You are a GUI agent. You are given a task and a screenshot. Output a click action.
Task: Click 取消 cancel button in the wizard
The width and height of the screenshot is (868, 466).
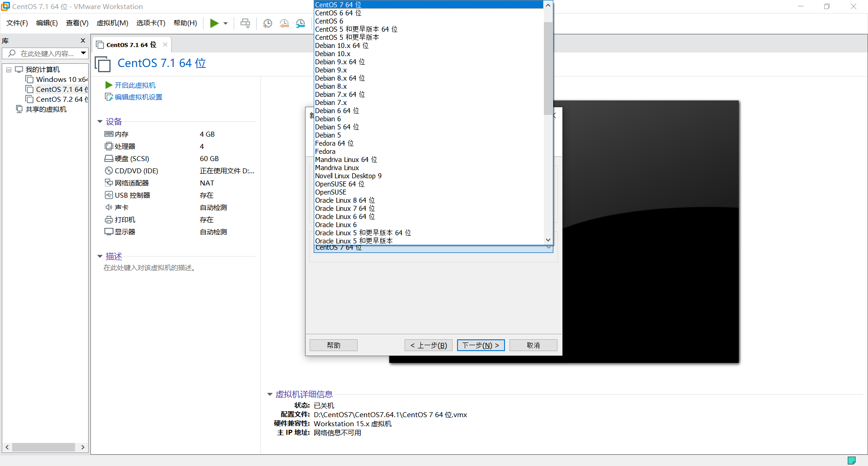point(533,345)
